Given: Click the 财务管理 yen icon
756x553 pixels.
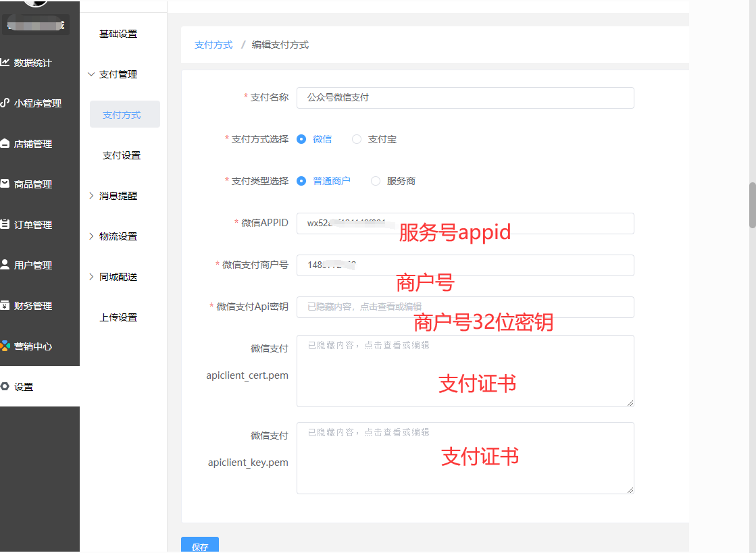Looking at the screenshot, I should (5, 305).
